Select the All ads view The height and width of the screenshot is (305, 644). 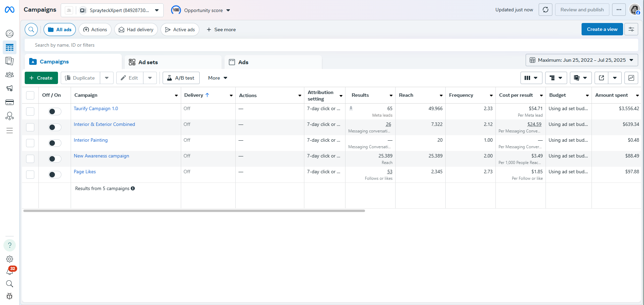[x=60, y=30]
